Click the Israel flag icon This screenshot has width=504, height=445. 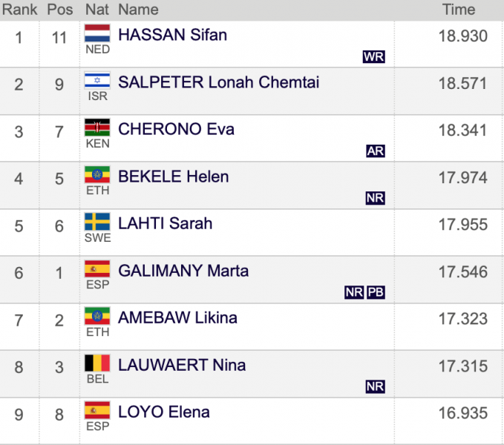pos(97,80)
